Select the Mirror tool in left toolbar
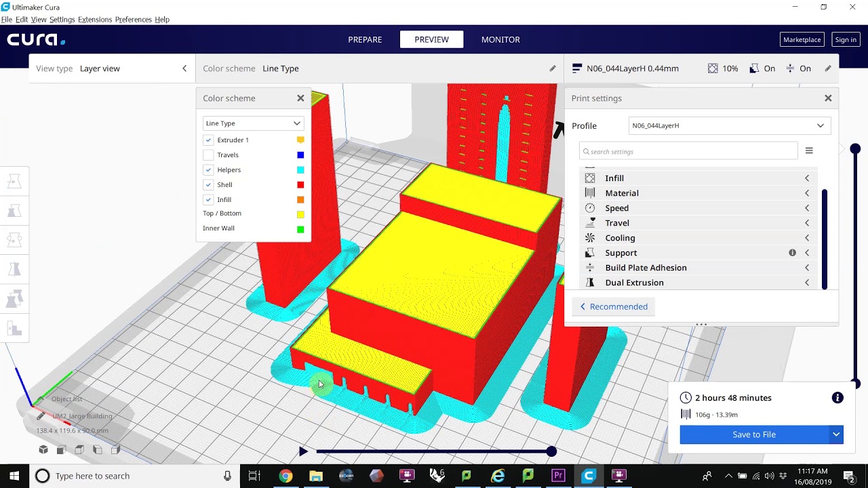The height and width of the screenshot is (488, 868). tap(14, 270)
